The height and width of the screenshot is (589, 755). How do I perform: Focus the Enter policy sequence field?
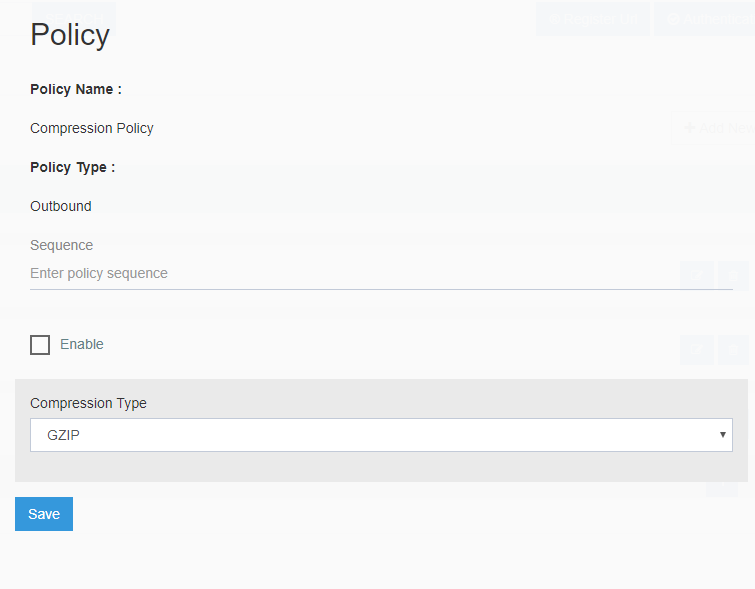coord(381,274)
